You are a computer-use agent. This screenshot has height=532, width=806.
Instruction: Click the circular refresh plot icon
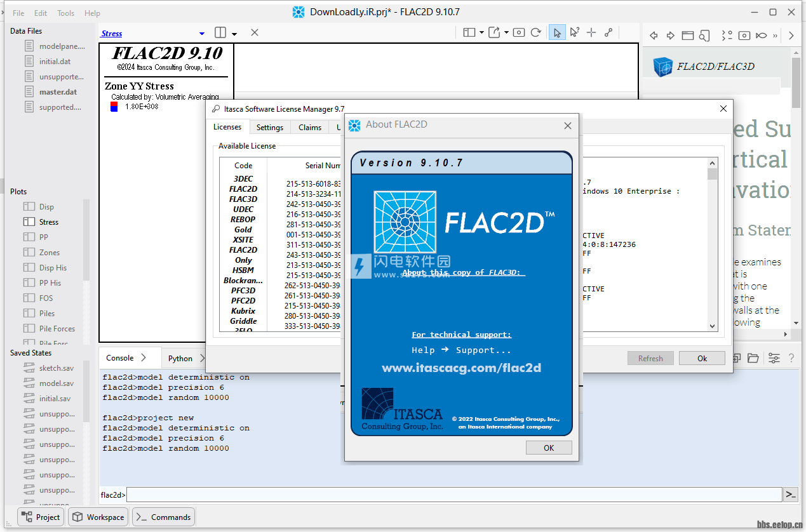click(536, 33)
